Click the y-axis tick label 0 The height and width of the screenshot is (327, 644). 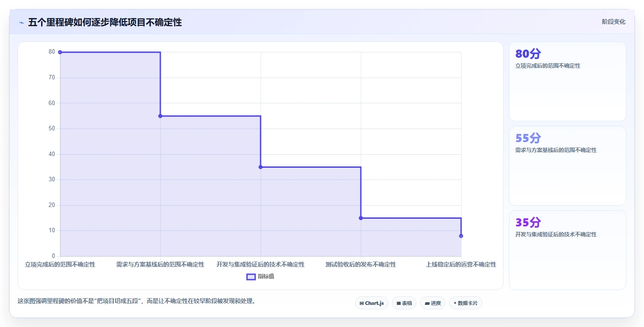pyautogui.click(x=53, y=256)
